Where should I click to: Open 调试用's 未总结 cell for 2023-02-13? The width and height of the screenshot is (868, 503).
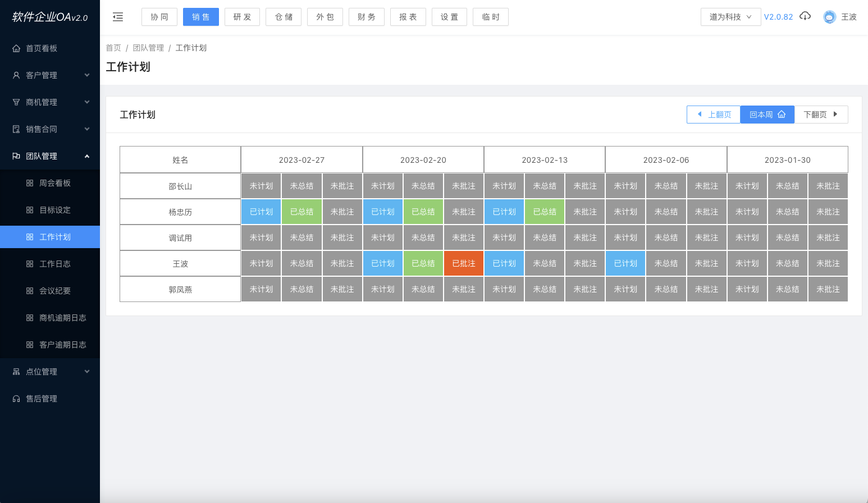click(545, 237)
